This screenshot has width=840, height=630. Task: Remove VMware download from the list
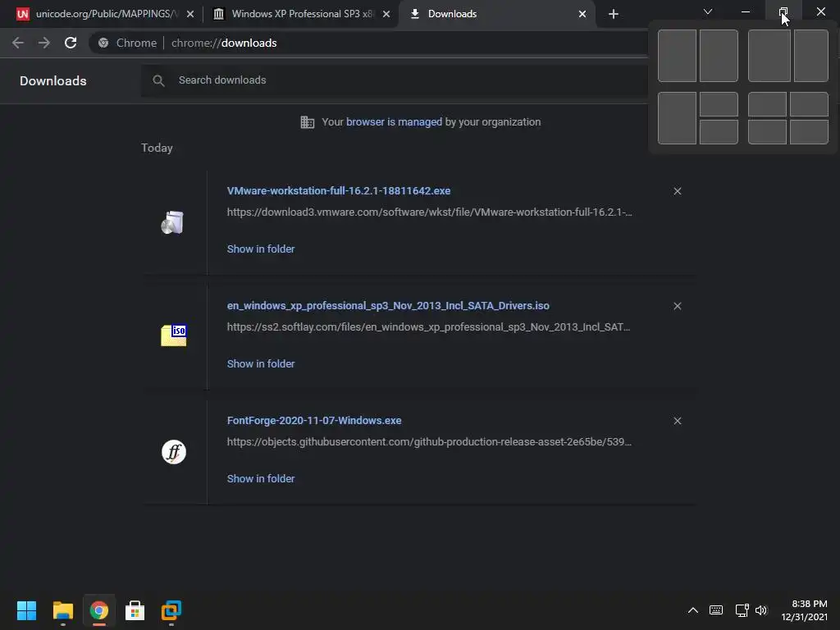tap(677, 191)
